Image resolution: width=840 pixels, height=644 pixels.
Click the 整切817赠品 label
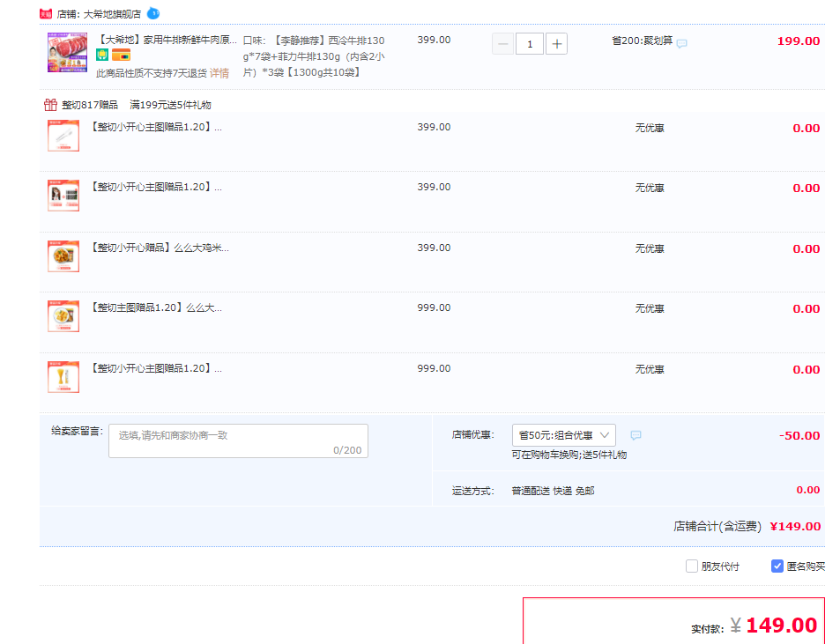[89, 105]
